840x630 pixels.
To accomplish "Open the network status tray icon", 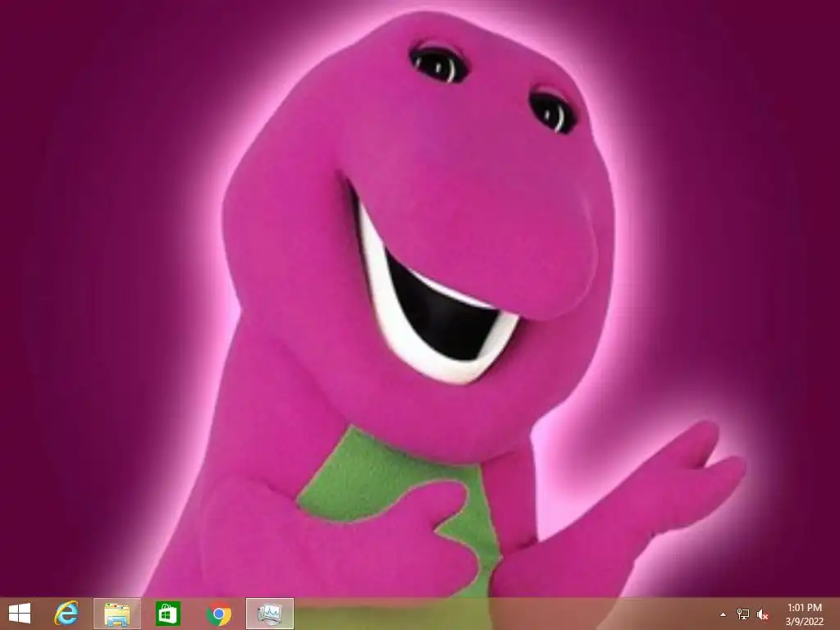I will click(x=742, y=614).
